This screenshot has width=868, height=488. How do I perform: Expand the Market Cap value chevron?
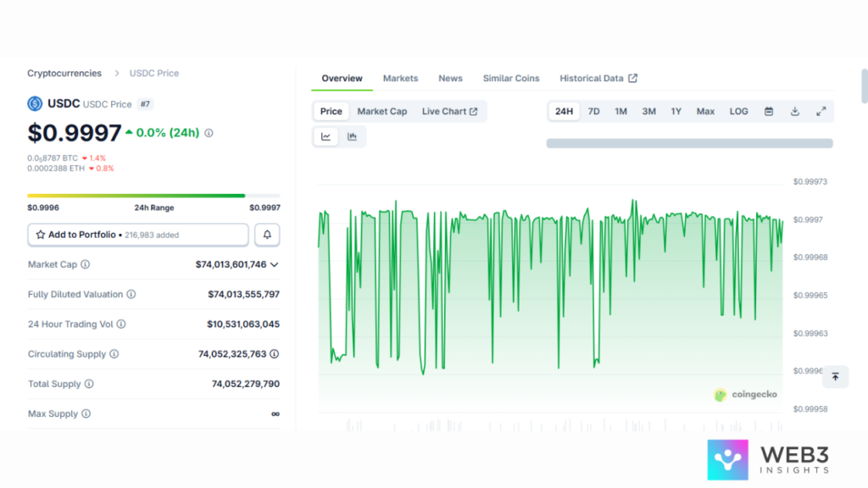pos(274,264)
